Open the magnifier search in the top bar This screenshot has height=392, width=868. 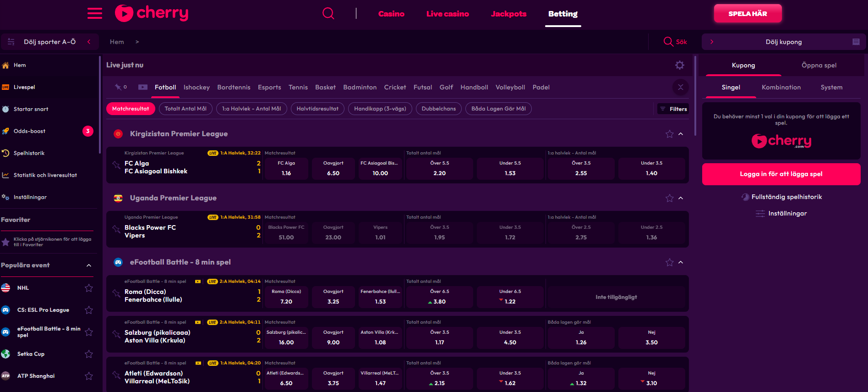328,13
